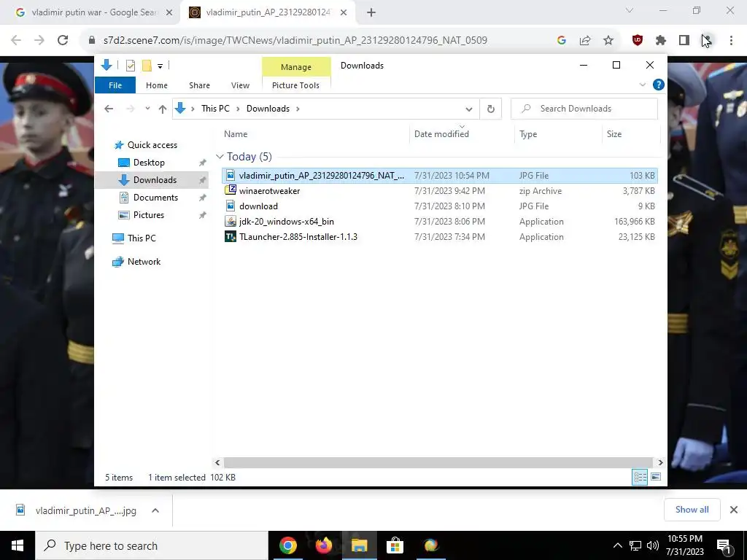747x560 pixels.
Task: Close the vladimir_putin image Chrome tab
Action: (x=344, y=13)
